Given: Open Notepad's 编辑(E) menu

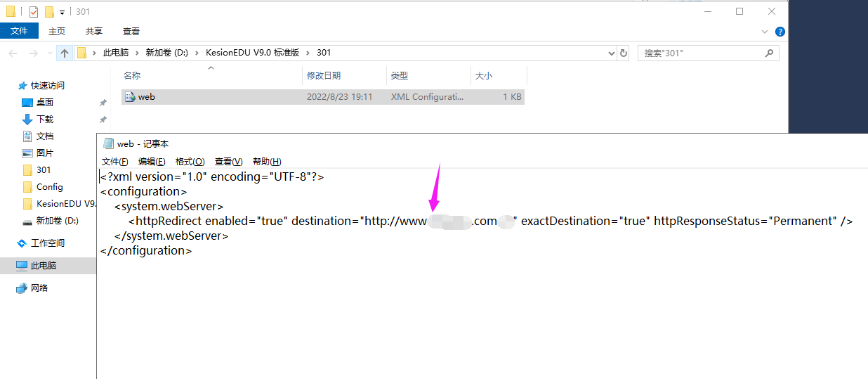Looking at the screenshot, I should [152, 162].
